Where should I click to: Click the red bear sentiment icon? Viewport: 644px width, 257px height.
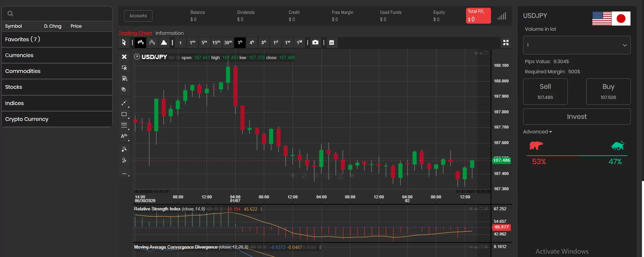point(536,146)
